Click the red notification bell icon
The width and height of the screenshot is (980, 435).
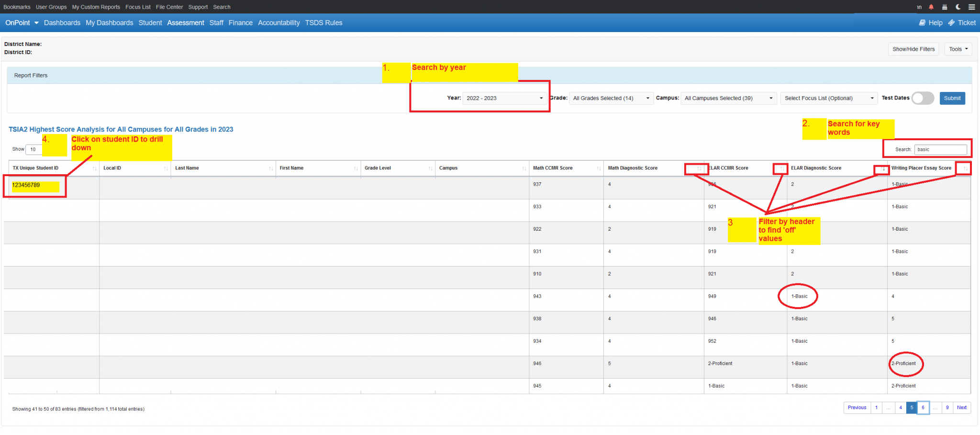pyautogui.click(x=931, y=7)
